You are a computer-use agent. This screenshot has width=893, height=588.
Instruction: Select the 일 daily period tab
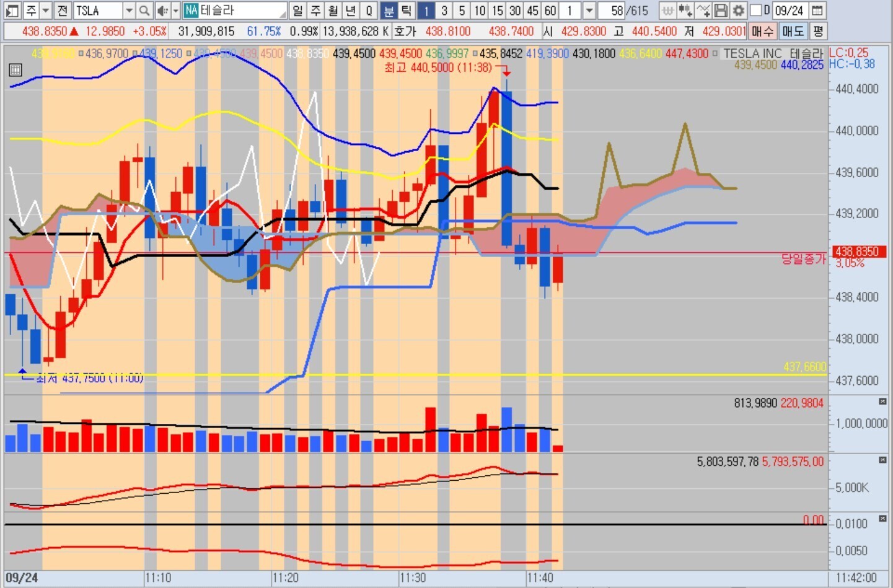[x=297, y=11]
